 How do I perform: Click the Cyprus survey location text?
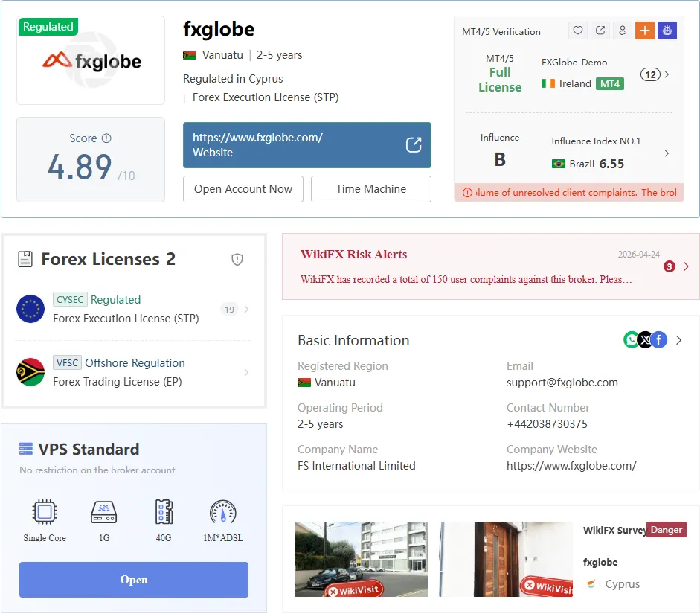(623, 584)
